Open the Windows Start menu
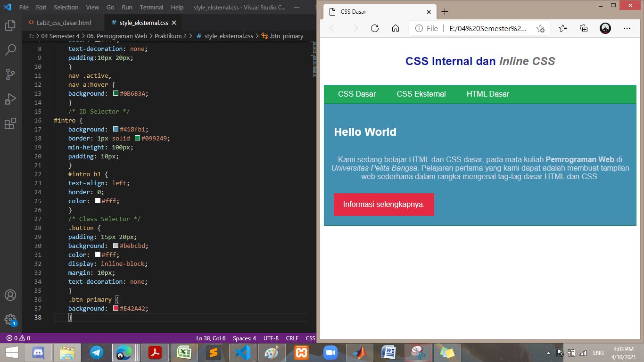Viewport: 644px width, 362px height. [x=11, y=353]
